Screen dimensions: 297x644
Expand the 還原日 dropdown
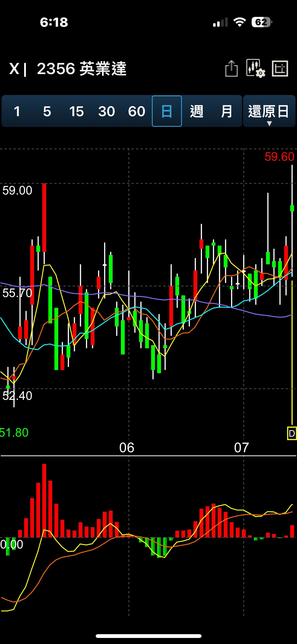coord(269,111)
